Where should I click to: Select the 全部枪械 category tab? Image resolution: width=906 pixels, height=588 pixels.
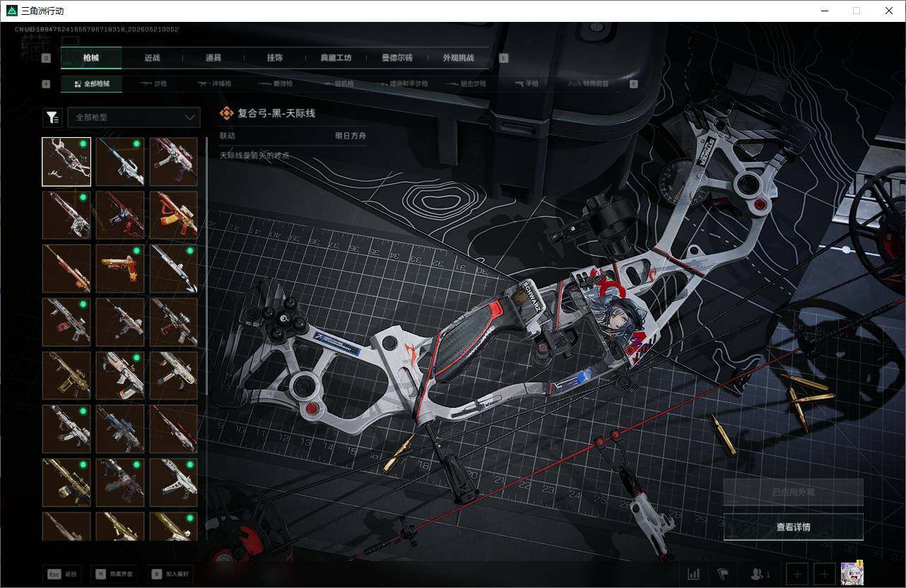(x=91, y=84)
